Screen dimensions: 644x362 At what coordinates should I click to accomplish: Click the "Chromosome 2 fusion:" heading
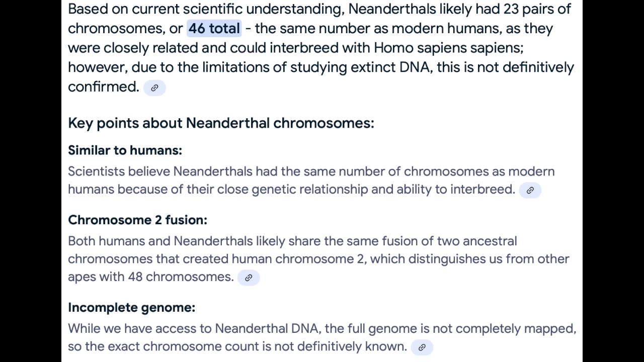(x=137, y=220)
